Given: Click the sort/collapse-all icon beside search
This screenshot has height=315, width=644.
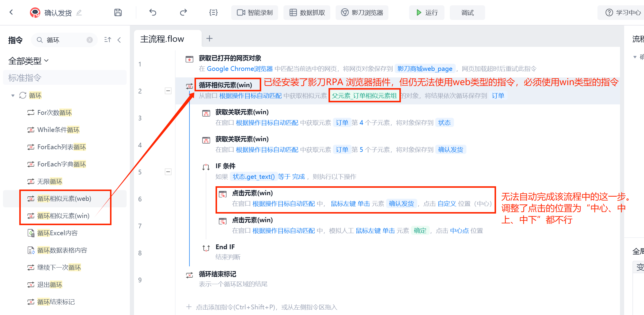Looking at the screenshot, I should tap(108, 40).
